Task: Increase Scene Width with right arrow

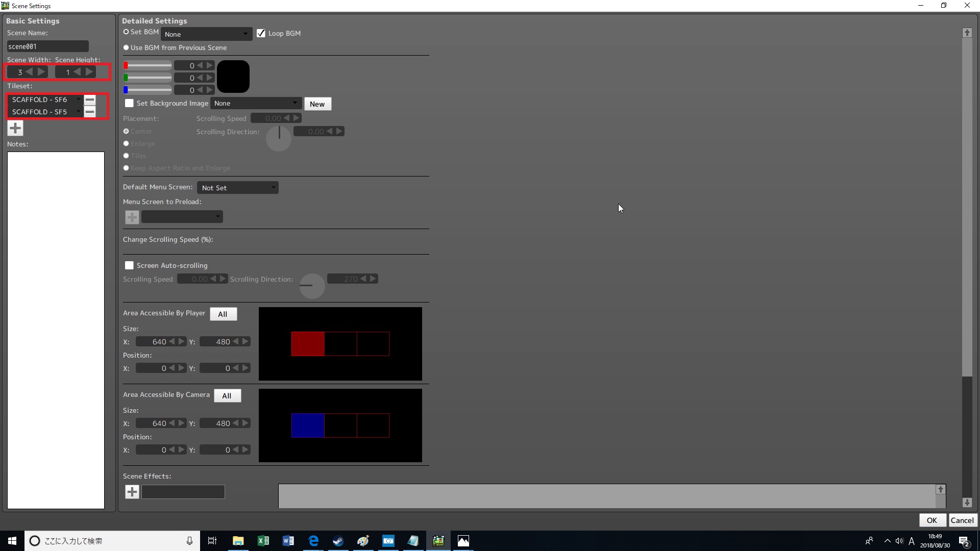Action: (42, 72)
